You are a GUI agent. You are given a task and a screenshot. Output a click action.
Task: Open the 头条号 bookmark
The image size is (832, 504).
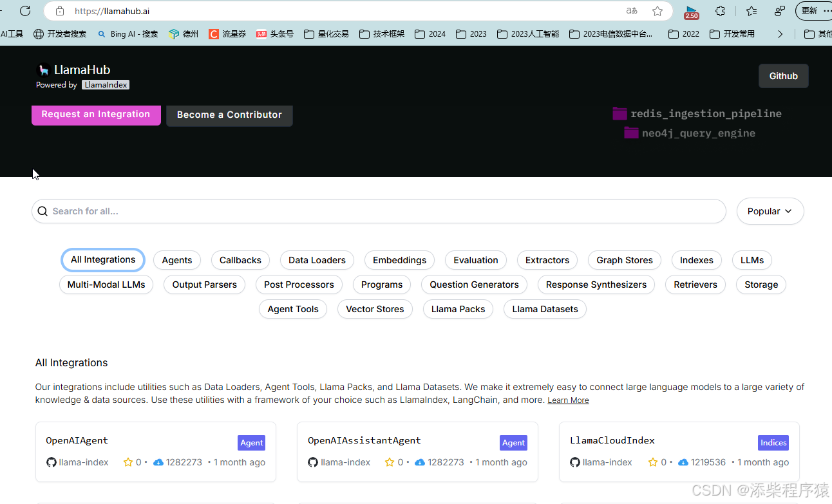275,34
